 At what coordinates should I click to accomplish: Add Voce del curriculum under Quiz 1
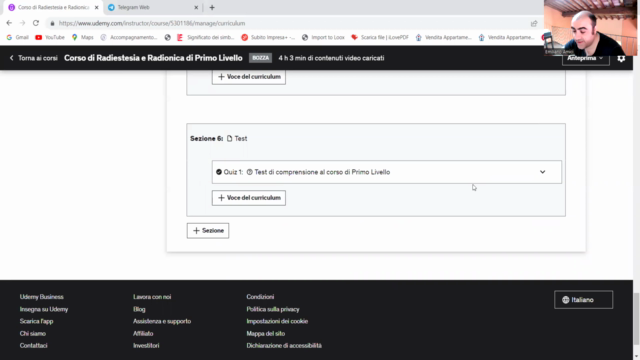click(249, 198)
